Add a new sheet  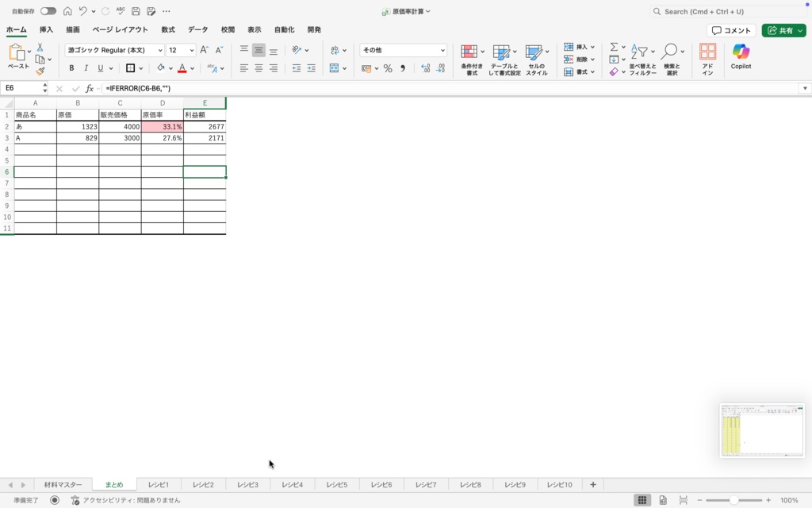(x=593, y=485)
